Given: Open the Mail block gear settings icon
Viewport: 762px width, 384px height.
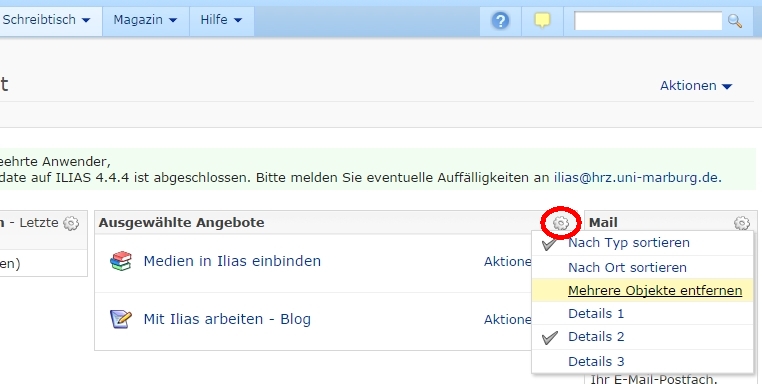Looking at the screenshot, I should coord(742,223).
